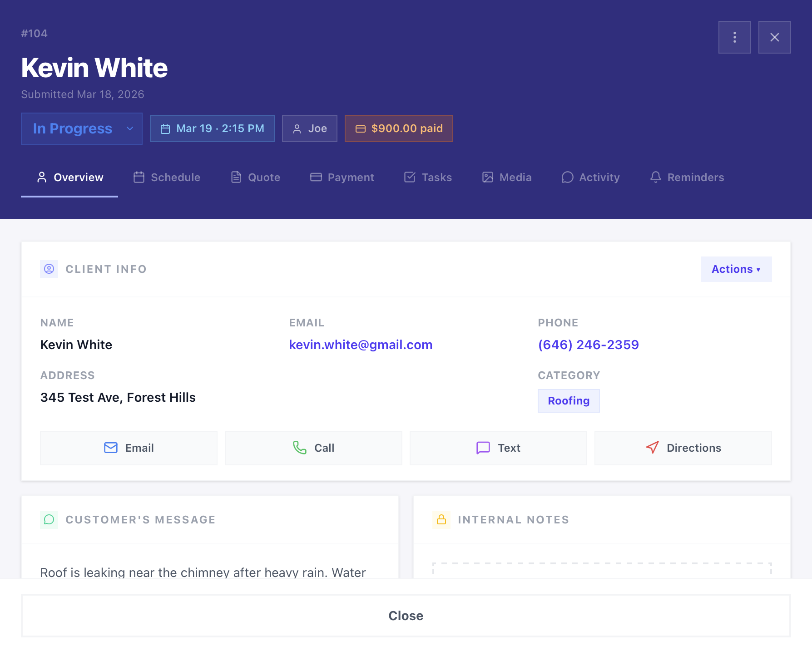This screenshot has width=812, height=651.
Task: Click the red Directions arrow icon
Action: [652, 448]
